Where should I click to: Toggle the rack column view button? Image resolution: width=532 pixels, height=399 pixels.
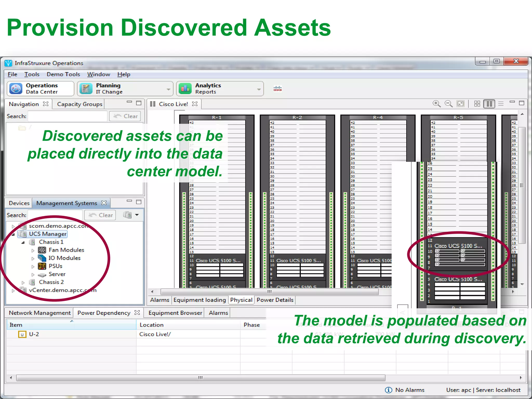tap(489, 104)
